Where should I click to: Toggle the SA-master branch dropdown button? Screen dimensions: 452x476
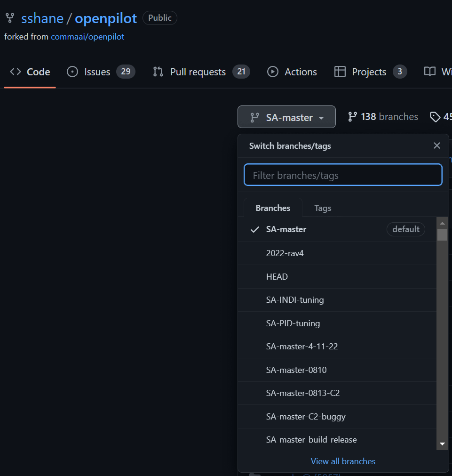(286, 117)
